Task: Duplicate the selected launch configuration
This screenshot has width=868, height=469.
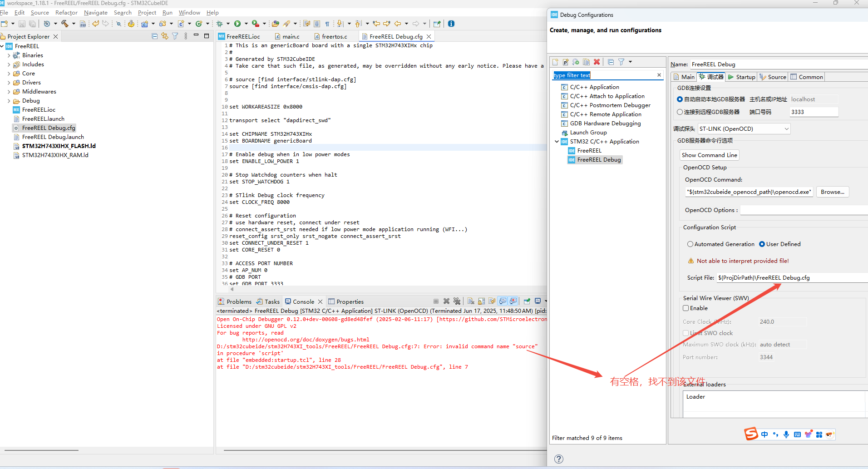Action: (x=586, y=62)
